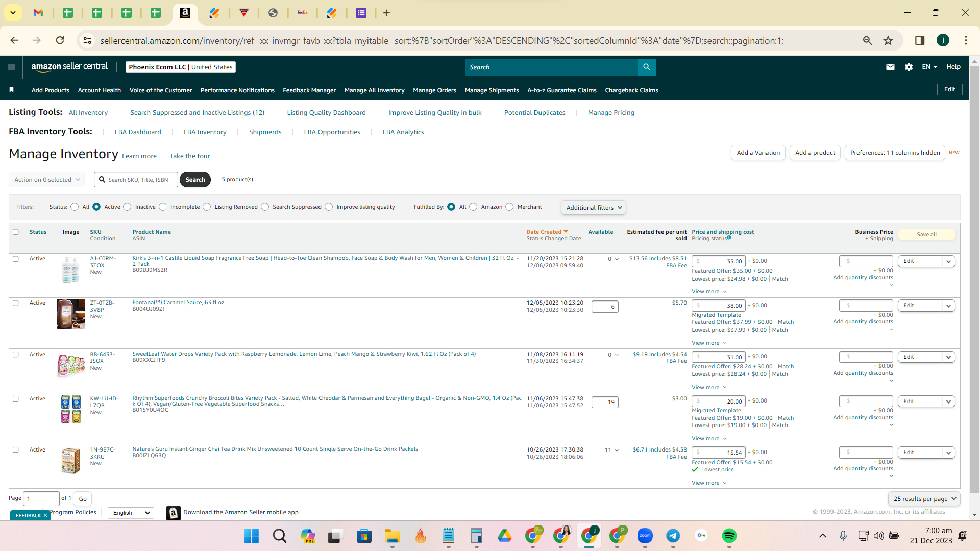Viewport: 980px width, 551px height.
Task: Select Fulfilled By Amazon radio button
Action: (x=473, y=207)
